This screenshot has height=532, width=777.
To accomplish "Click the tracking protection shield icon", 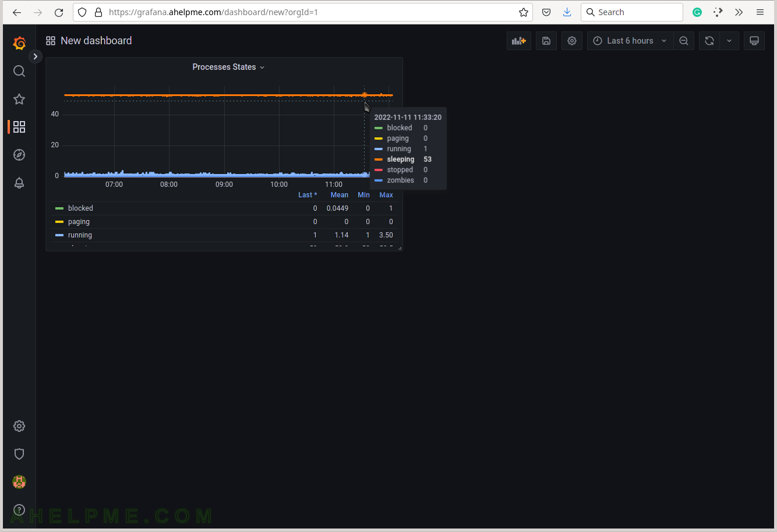I will pos(82,12).
